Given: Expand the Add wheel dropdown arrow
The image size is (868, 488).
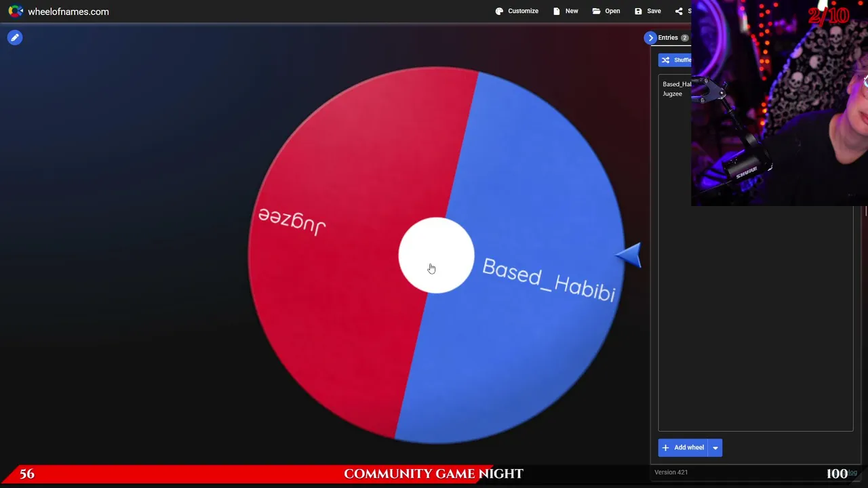Looking at the screenshot, I should (715, 447).
